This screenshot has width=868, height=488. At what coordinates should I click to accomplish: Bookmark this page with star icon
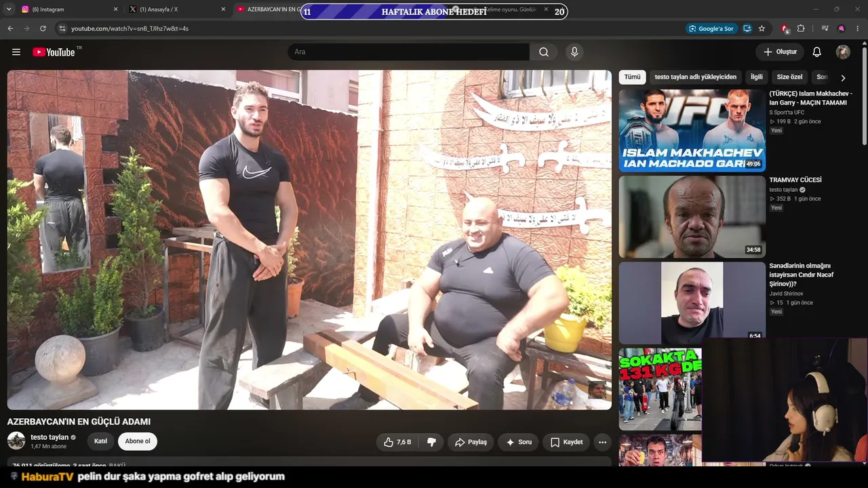tap(762, 28)
